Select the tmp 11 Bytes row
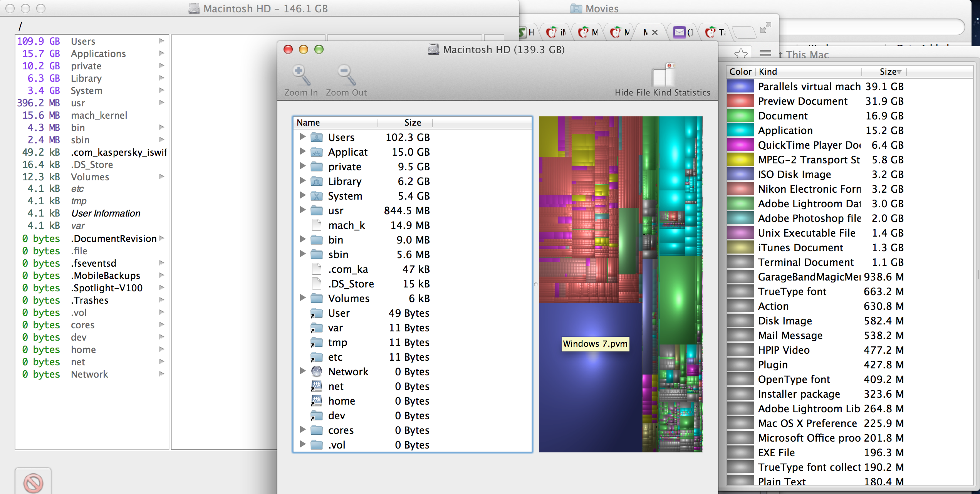The width and height of the screenshot is (980, 494). click(x=412, y=342)
